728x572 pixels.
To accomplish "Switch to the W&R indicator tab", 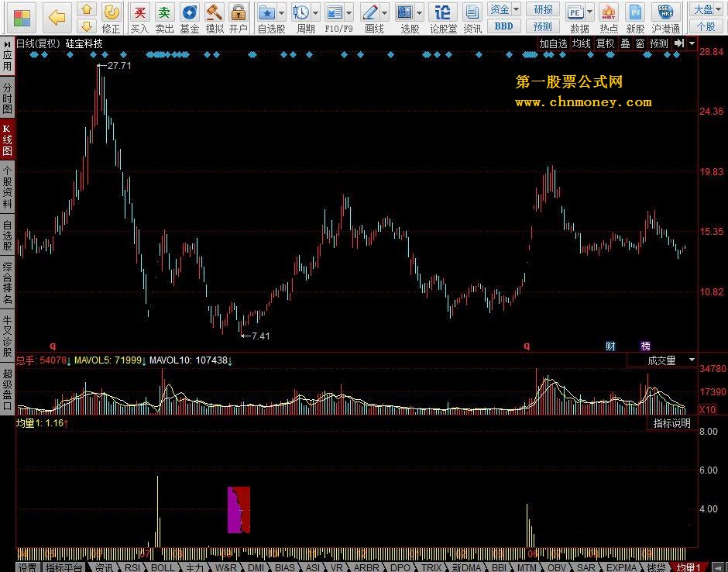I will click(225, 567).
